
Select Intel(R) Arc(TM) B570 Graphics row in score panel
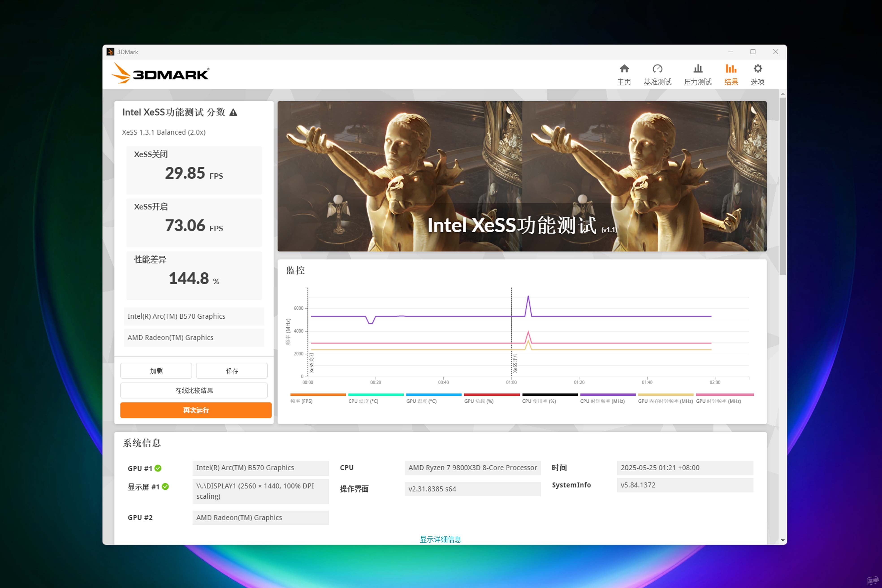tap(194, 316)
